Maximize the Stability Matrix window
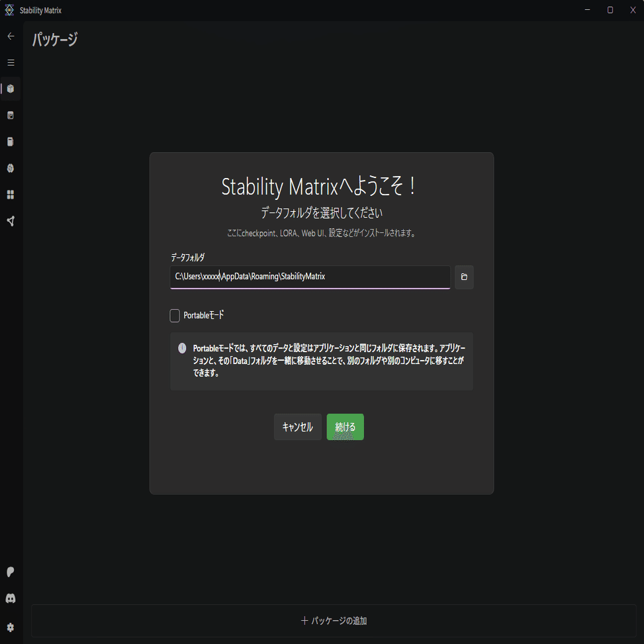This screenshot has height=644, width=644. point(610,10)
